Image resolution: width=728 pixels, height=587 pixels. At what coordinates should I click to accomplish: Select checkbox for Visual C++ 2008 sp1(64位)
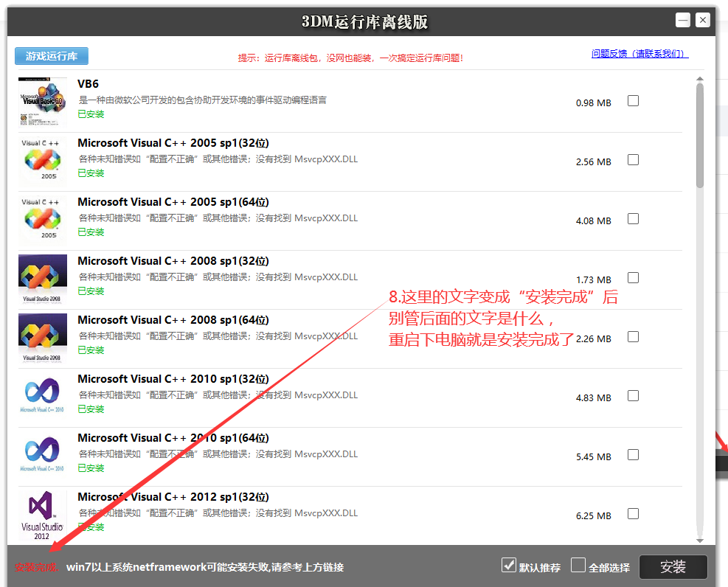click(x=633, y=337)
